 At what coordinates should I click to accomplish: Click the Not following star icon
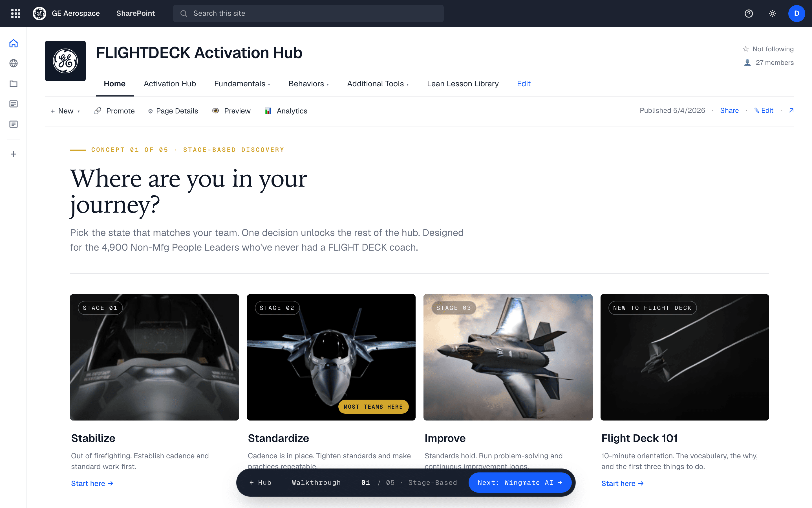click(x=745, y=49)
